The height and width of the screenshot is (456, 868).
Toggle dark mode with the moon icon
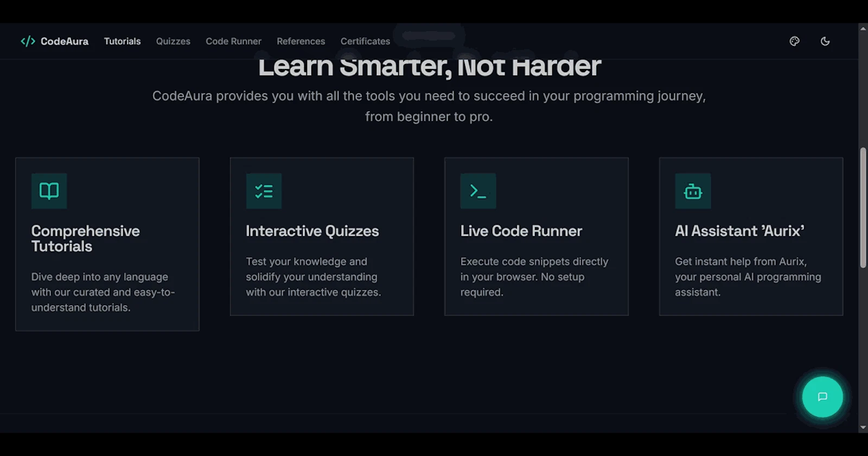point(825,41)
